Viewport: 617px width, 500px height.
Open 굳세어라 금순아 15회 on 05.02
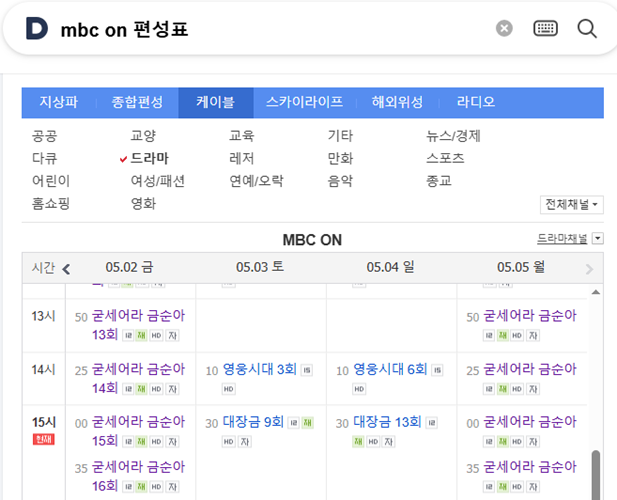pos(138,431)
